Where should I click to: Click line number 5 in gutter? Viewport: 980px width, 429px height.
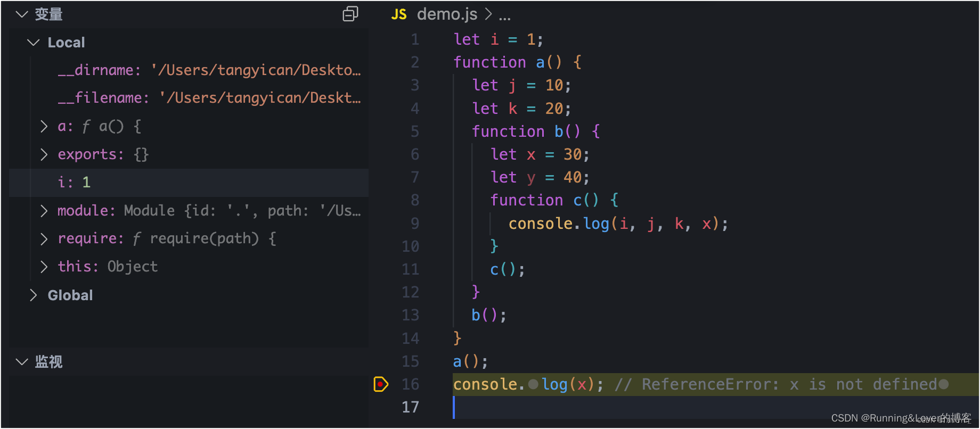coord(415,131)
